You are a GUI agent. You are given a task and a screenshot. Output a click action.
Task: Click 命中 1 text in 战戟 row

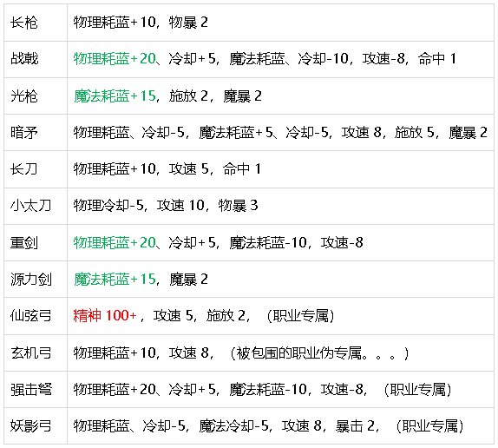(437, 58)
